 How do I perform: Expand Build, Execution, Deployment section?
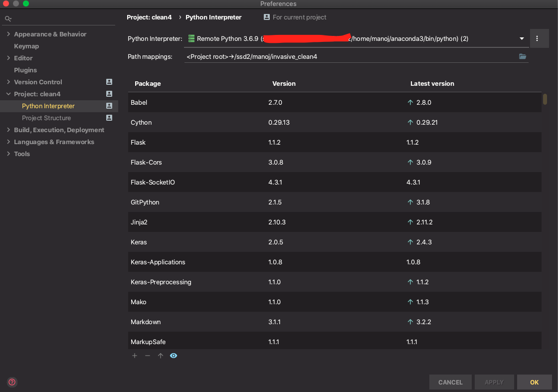coord(8,130)
